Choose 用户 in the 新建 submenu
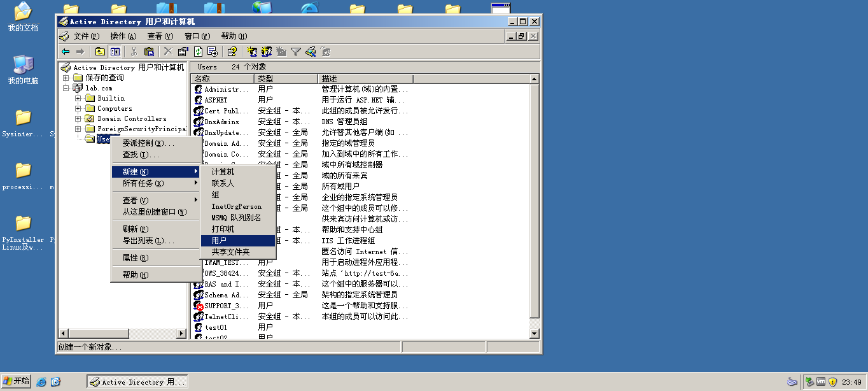Screen dimensions: 868x391 238,241
